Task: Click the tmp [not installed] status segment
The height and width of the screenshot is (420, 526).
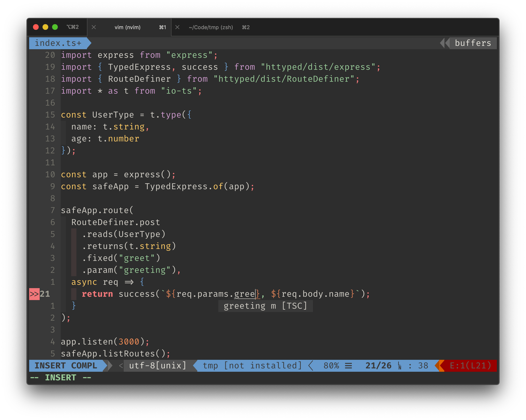Action: coord(252,366)
